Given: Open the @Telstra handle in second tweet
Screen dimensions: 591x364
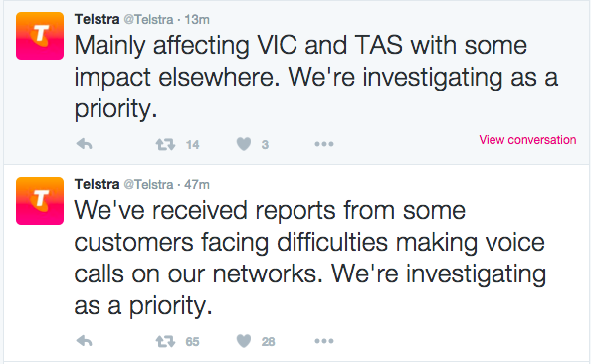Looking at the screenshot, I should (x=148, y=184).
